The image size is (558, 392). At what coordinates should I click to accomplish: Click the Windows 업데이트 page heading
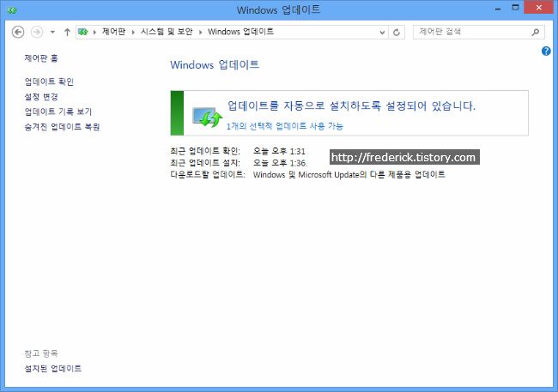(215, 64)
